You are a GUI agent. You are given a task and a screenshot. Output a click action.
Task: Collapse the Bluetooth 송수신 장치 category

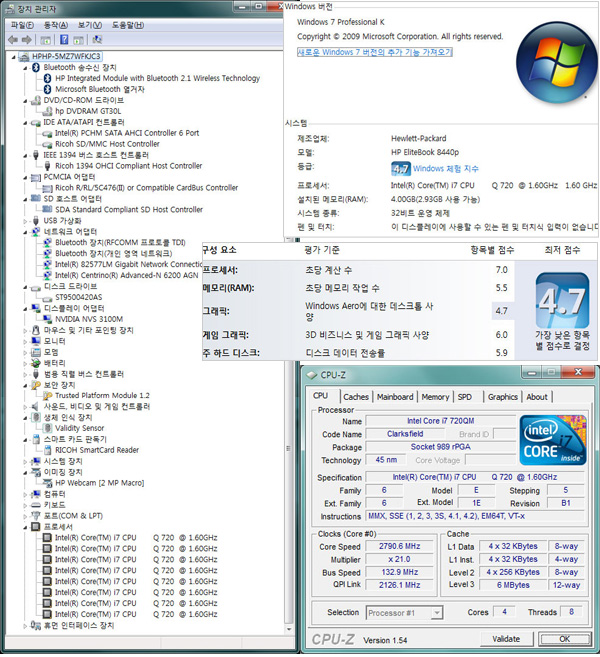25,68
